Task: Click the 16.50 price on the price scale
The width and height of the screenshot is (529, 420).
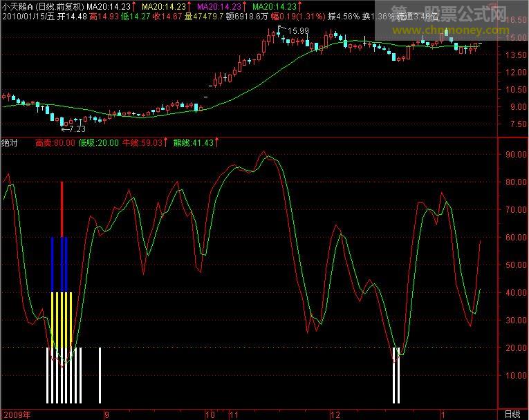Action: 512,21
